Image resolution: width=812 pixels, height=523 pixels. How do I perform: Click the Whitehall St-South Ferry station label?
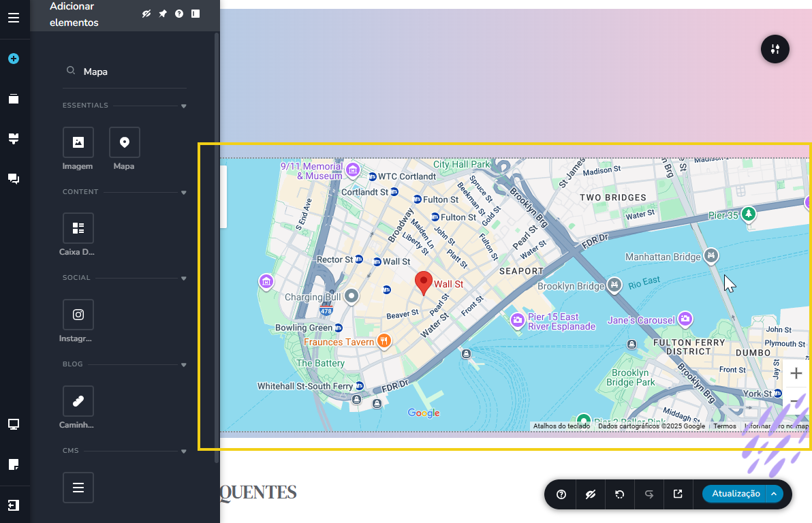pos(305,386)
